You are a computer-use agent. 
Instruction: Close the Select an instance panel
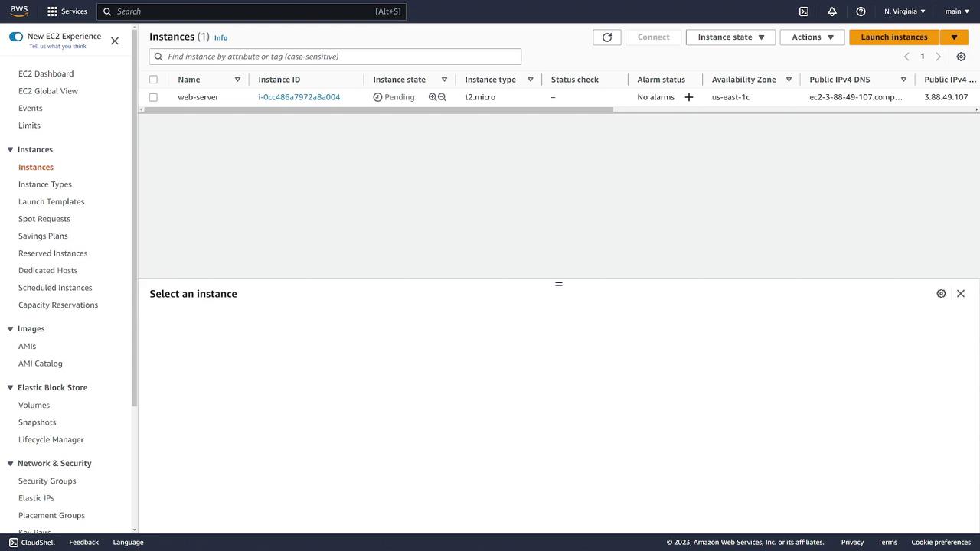click(x=961, y=294)
